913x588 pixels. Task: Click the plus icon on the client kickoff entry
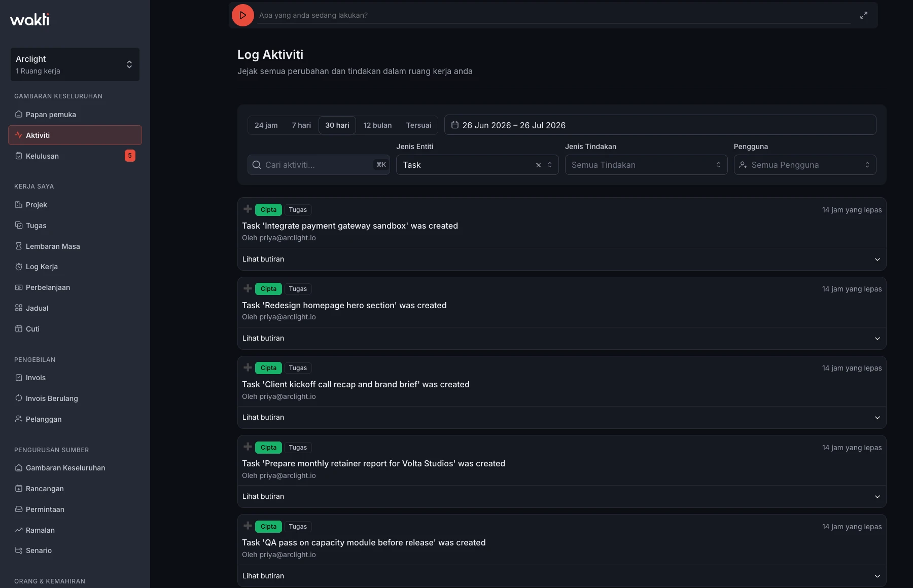248,367
